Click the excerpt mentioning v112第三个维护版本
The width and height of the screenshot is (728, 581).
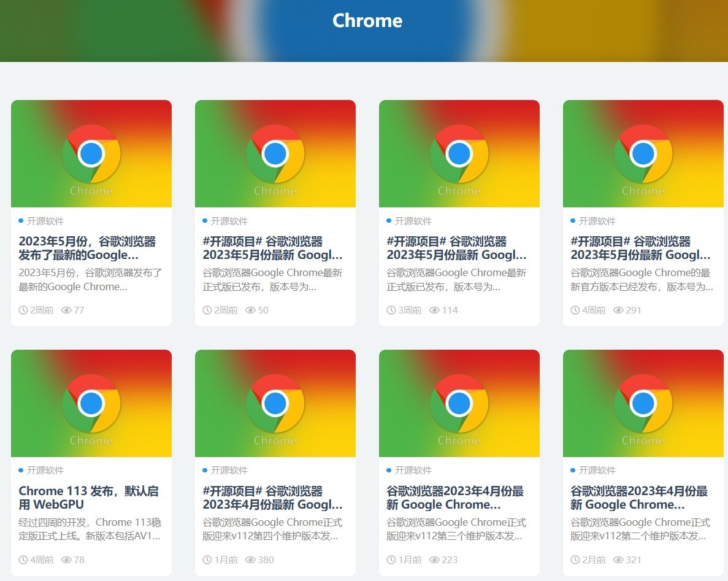point(456,529)
